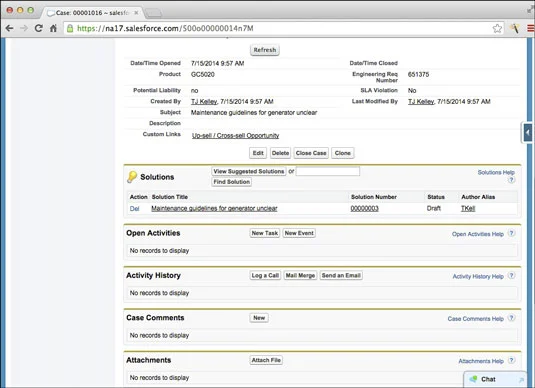Image resolution: width=535 pixels, height=388 pixels.
Task: Click the Attach File button
Action: pyautogui.click(x=266, y=360)
